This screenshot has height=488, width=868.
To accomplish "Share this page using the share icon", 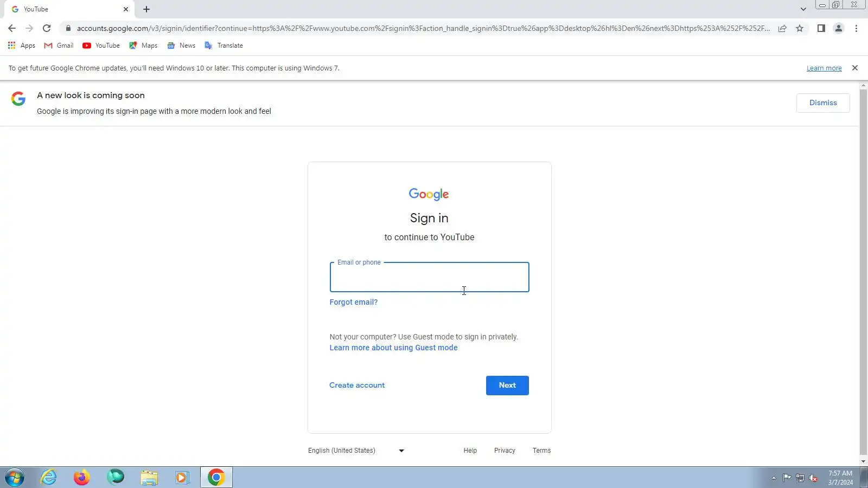I will (x=782, y=28).
